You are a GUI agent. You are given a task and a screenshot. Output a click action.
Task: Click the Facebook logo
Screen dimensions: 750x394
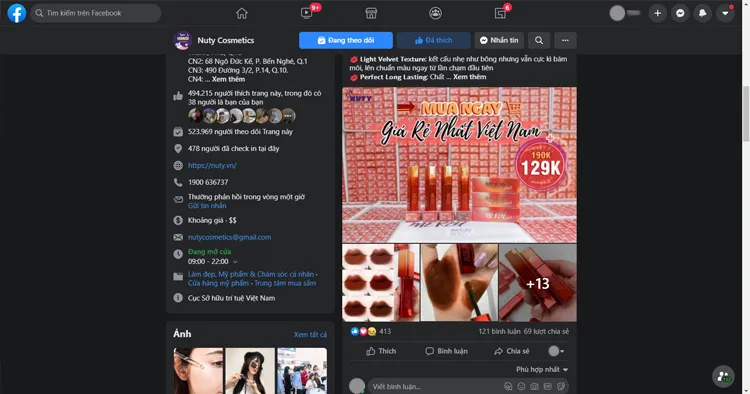[x=16, y=13]
